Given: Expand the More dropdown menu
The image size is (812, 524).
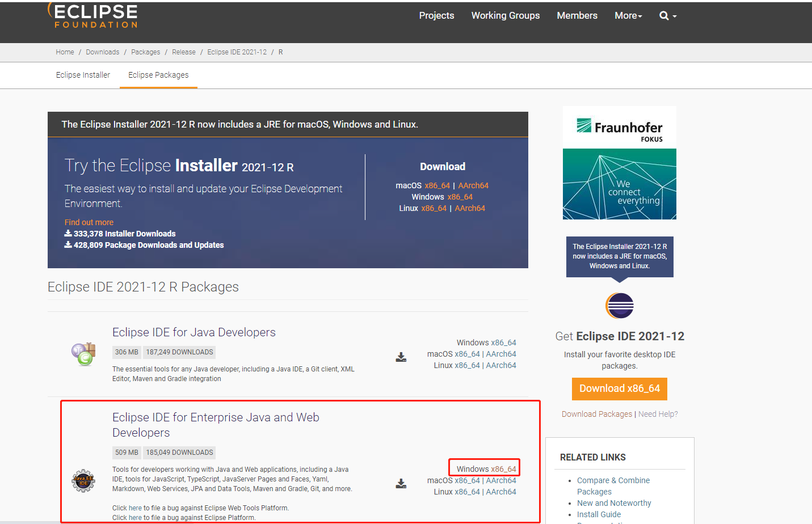Looking at the screenshot, I should tap(628, 16).
